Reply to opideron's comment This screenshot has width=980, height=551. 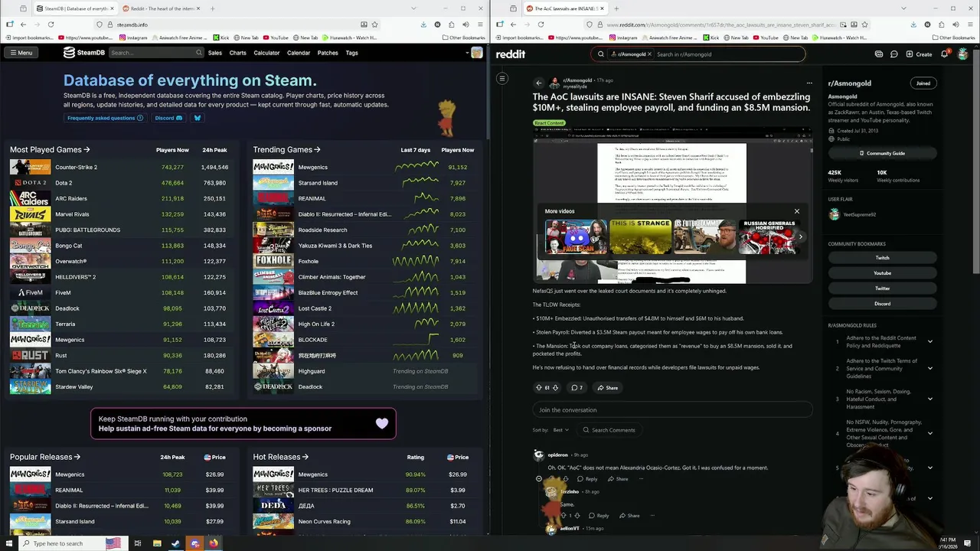tap(588, 479)
